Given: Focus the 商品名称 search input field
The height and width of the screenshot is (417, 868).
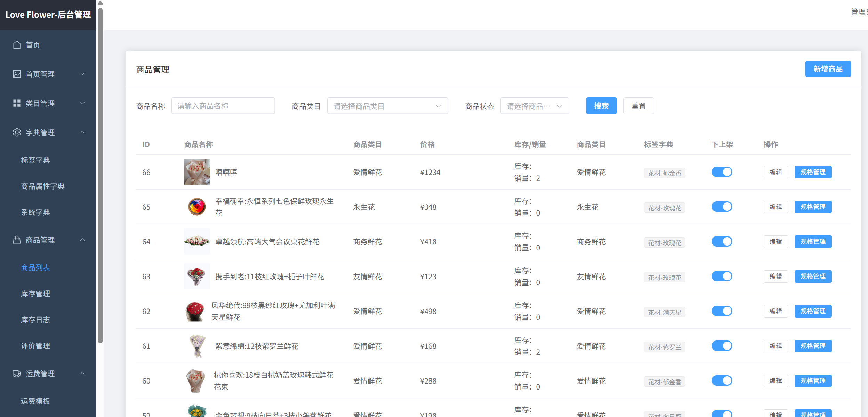Looking at the screenshot, I should click(x=223, y=106).
